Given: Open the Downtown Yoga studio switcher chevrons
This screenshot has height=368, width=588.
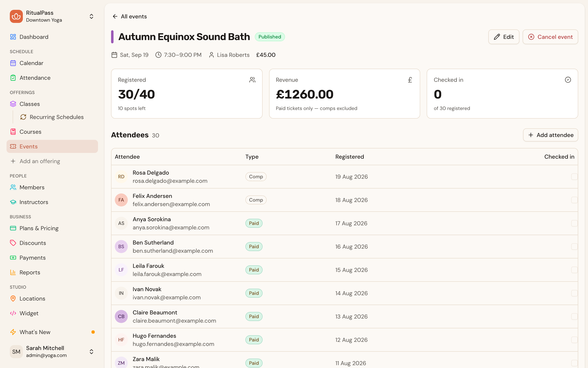Looking at the screenshot, I should pos(91,16).
